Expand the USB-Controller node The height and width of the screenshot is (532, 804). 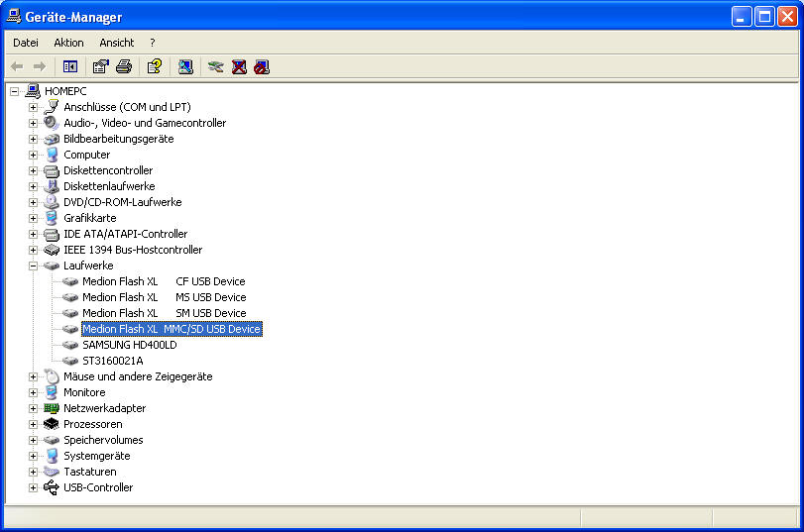pyautogui.click(x=34, y=488)
